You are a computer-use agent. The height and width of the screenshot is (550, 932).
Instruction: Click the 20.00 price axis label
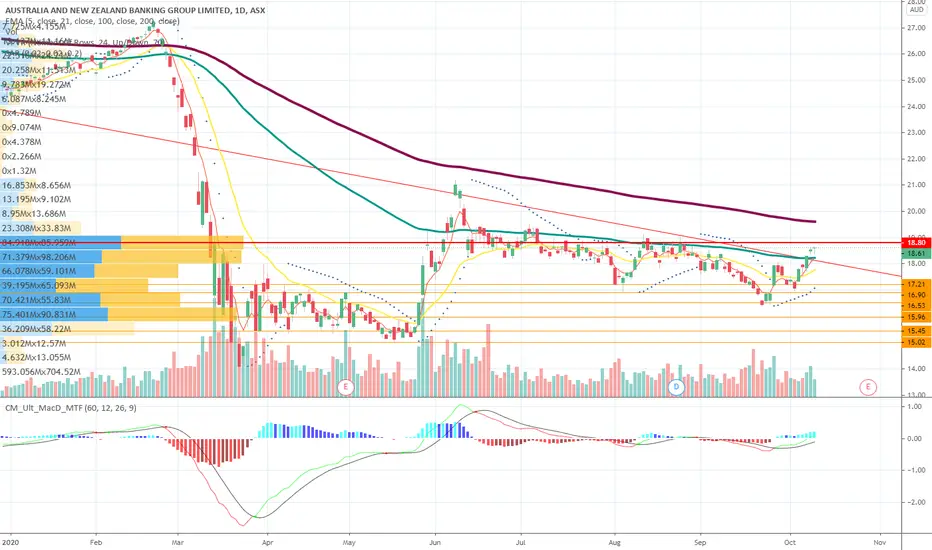(x=916, y=211)
